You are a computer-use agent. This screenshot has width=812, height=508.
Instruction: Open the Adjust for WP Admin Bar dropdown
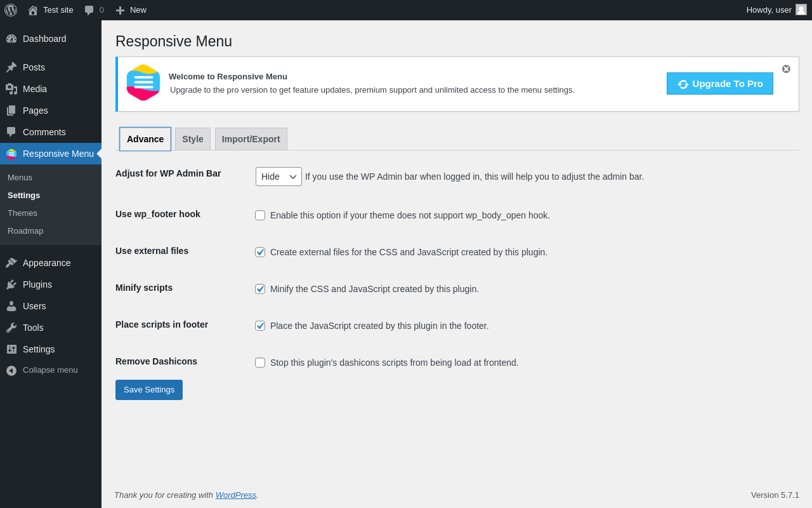(x=278, y=177)
